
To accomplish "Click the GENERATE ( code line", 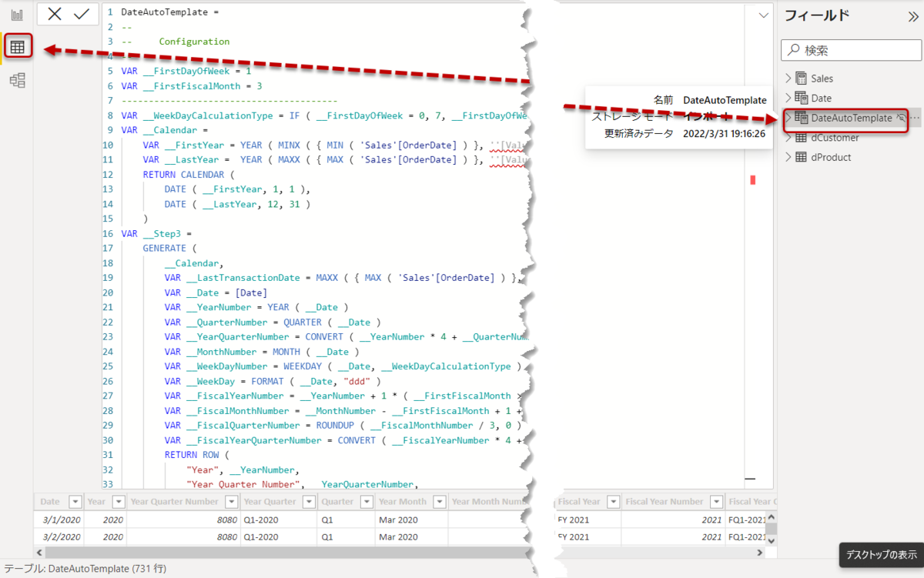I will (x=169, y=249).
